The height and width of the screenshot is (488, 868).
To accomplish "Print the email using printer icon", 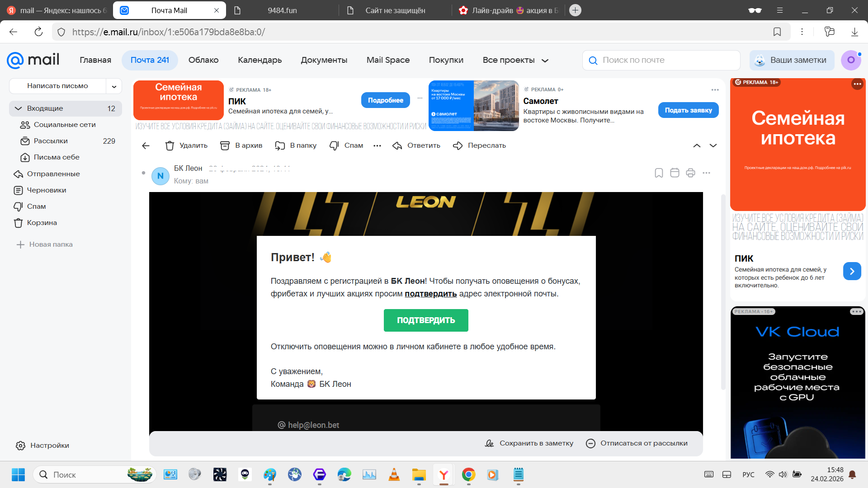I will (690, 173).
